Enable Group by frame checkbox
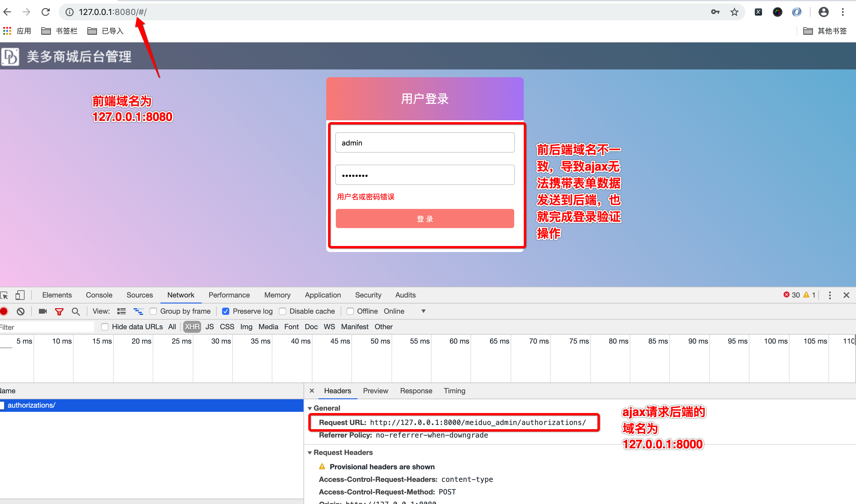Viewport: 856px width, 504px height. pos(153,311)
